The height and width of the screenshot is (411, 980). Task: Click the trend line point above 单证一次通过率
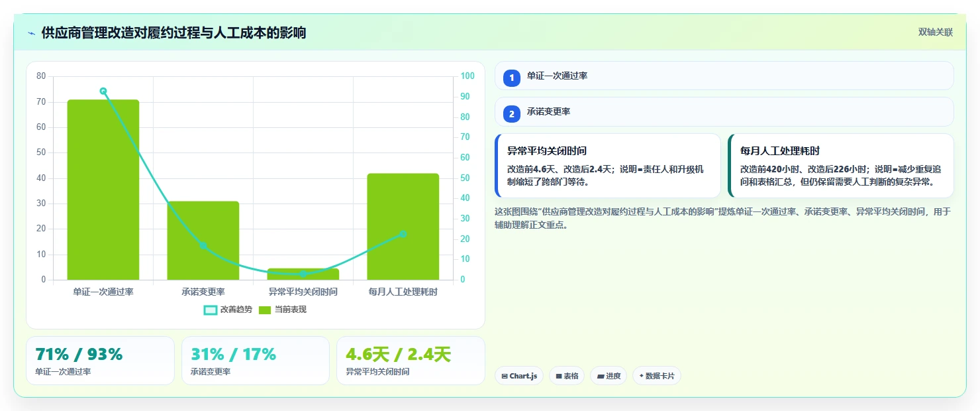(103, 91)
